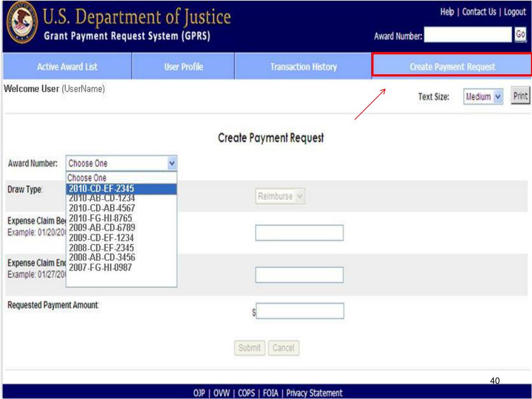
Task: Open the OVW footer link
Action: (x=221, y=393)
